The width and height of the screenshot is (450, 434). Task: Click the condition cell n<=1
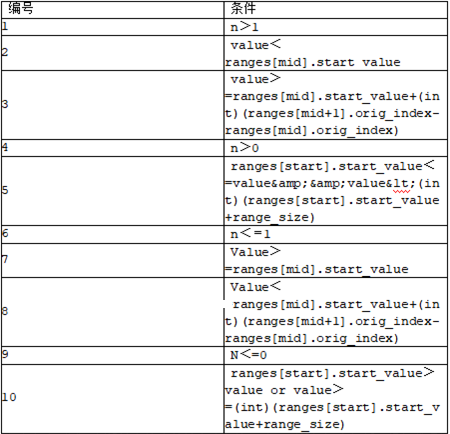pos(336,234)
